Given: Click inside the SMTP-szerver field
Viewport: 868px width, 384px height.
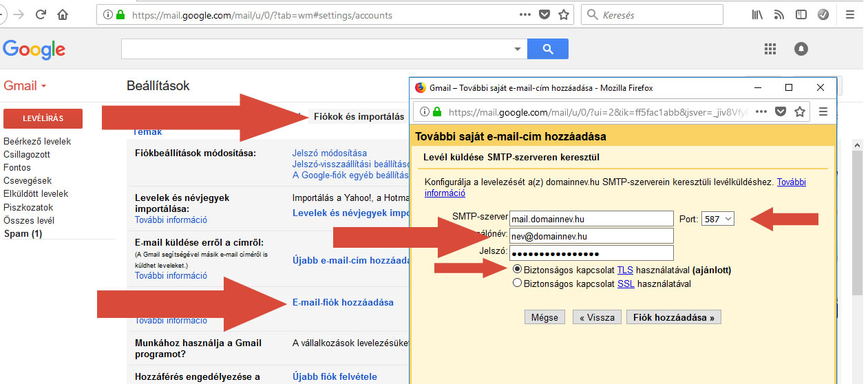Looking at the screenshot, I should (591, 219).
